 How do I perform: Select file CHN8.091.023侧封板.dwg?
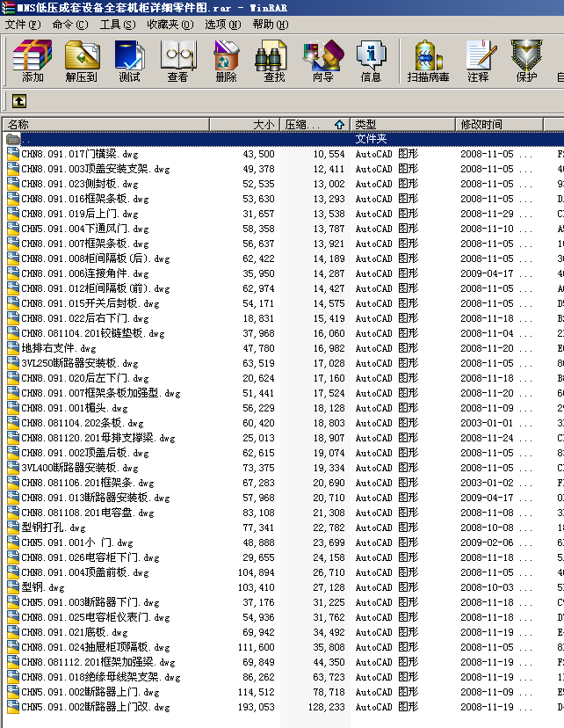80,184
